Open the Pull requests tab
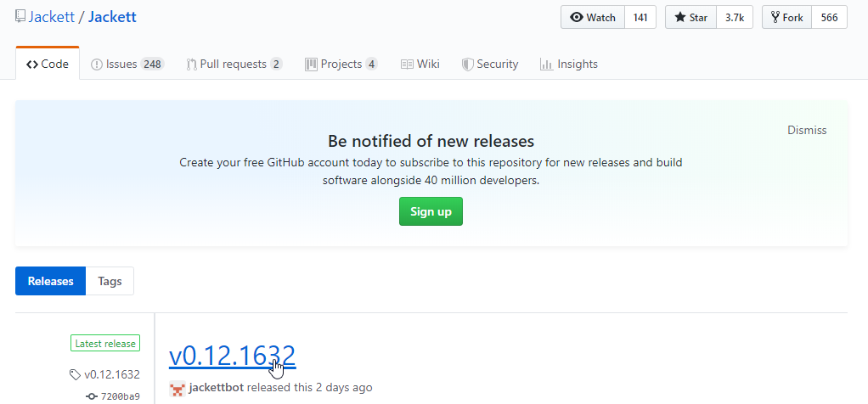 [x=234, y=65]
